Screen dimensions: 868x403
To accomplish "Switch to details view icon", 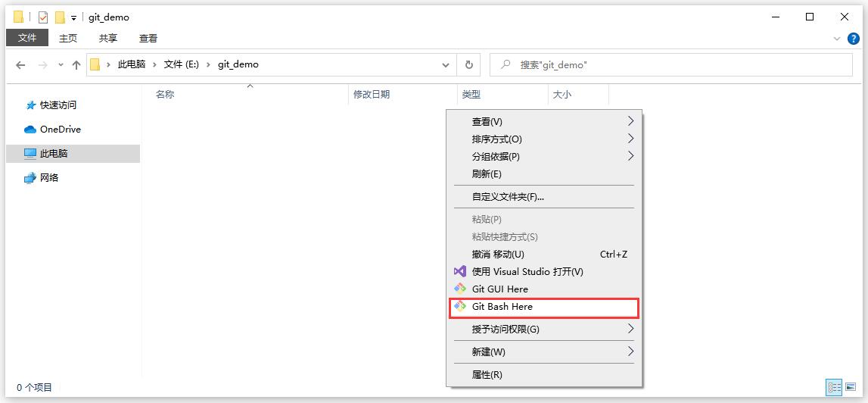I will click(835, 387).
